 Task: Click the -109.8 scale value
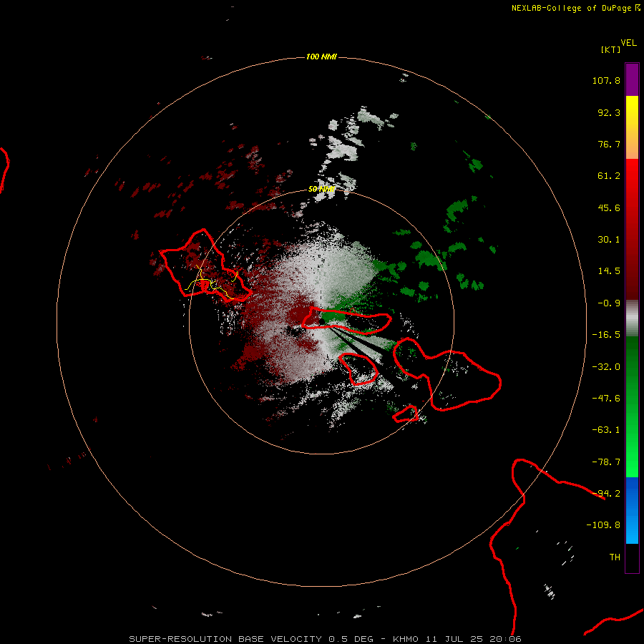(x=603, y=525)
